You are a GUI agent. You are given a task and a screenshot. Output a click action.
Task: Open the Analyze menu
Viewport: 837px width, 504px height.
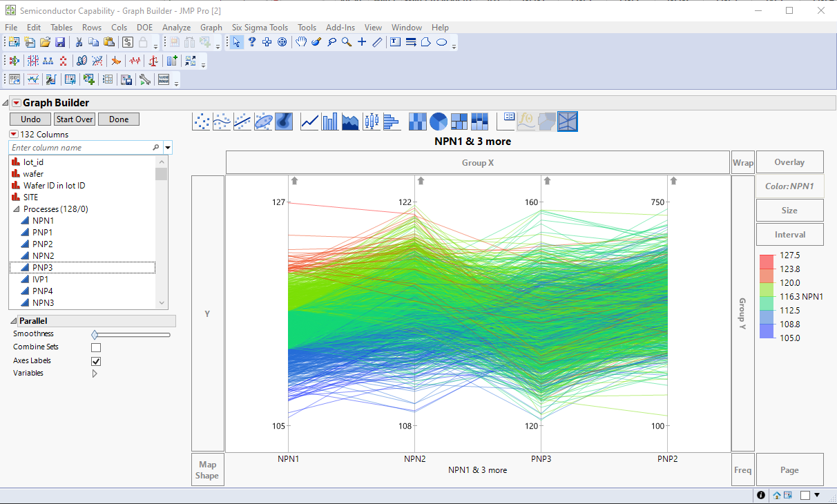coord(177,27)
